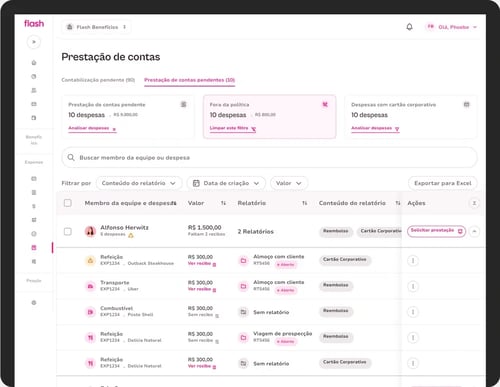500x387 pixels.
Task: Click the Combustível fuel category icon
Action: tap(90, 312)
